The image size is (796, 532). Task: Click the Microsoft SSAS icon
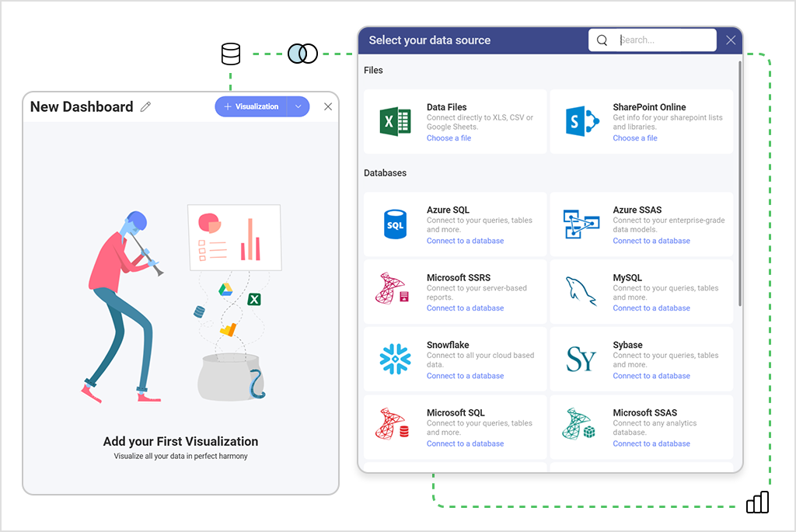pos(580,426)
